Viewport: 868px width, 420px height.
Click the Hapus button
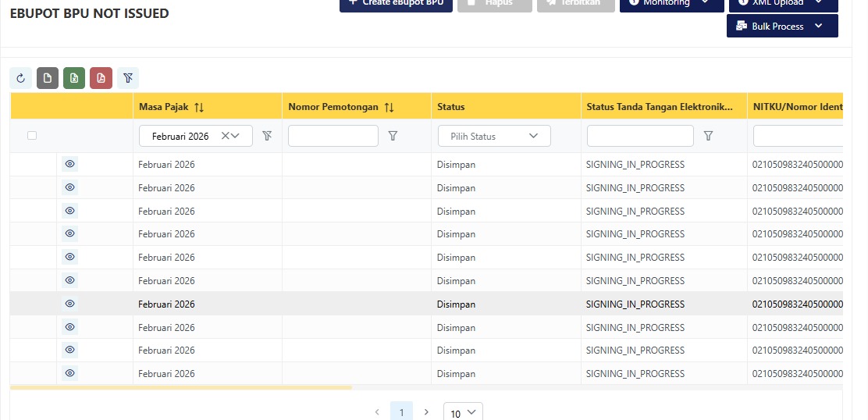click(495, 5)
